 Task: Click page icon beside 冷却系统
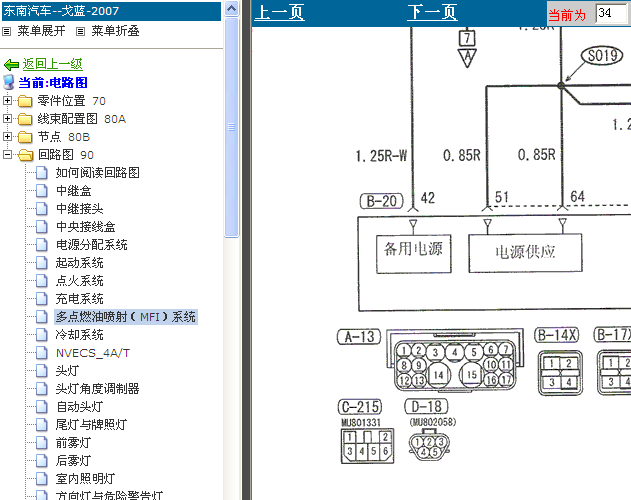pos(42,335)
